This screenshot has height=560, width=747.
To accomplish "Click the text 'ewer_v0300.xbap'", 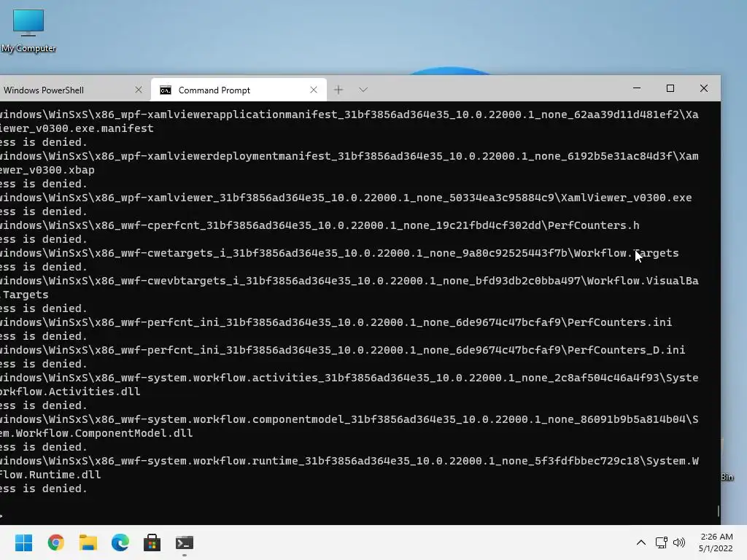I will click(x=47, y=170).
